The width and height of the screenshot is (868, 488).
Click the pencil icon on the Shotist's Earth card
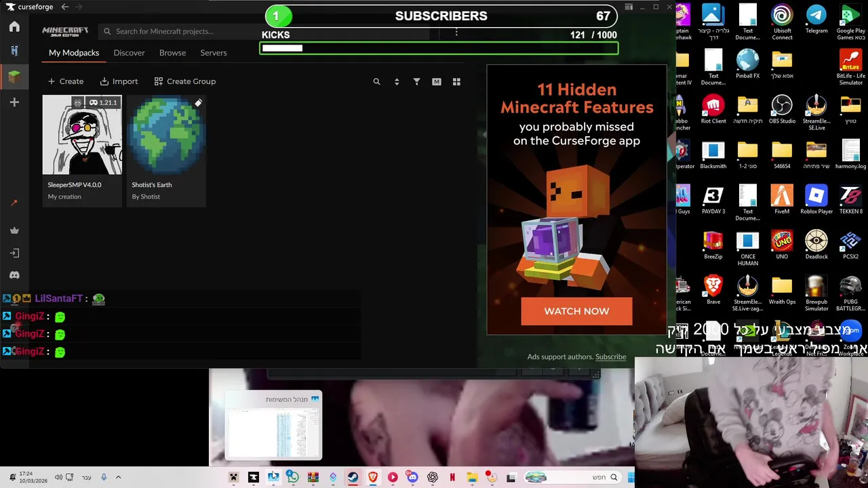click(x=198, y=103)
